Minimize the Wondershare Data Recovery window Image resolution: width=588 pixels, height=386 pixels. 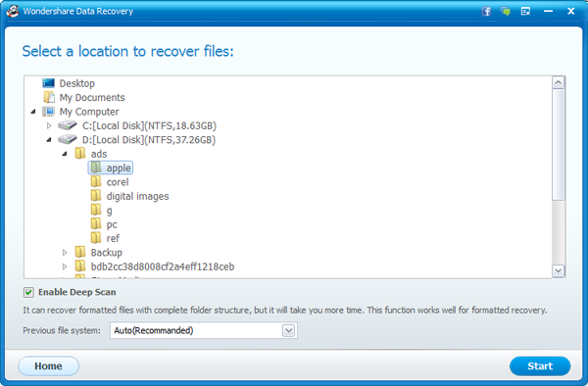tap(548, 11)
